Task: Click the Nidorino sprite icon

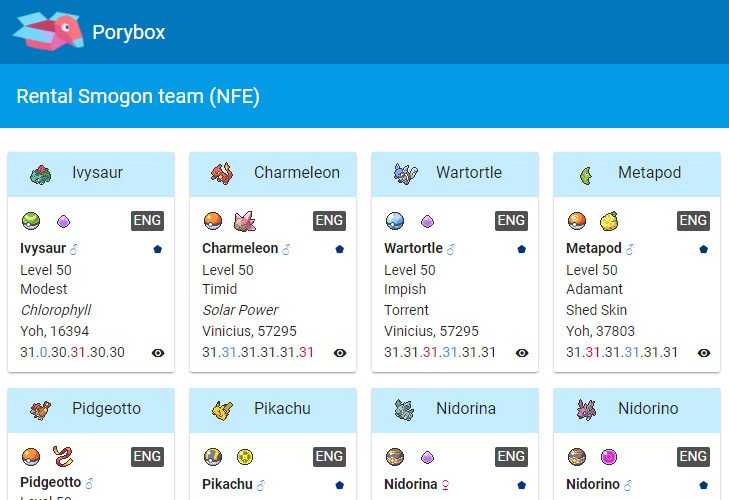Action: (586, 409)
